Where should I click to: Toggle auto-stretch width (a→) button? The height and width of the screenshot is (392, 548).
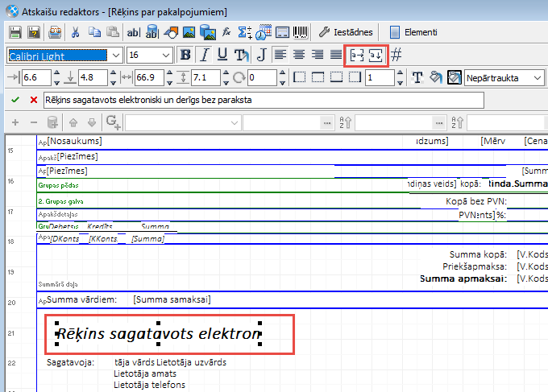(357, 56)
